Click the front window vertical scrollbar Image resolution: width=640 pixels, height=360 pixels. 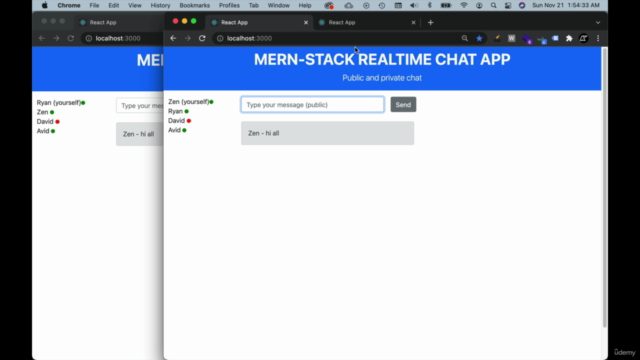pos(604,188)
